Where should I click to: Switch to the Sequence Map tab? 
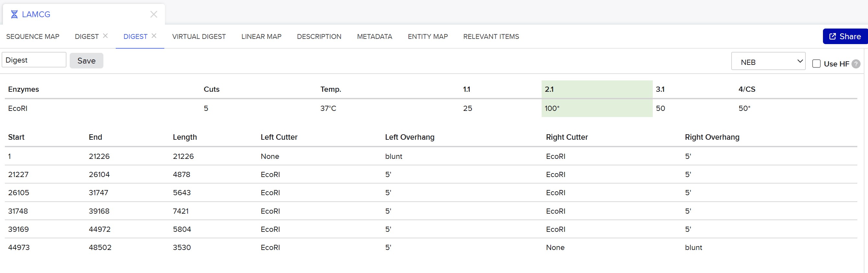(33, 36)
